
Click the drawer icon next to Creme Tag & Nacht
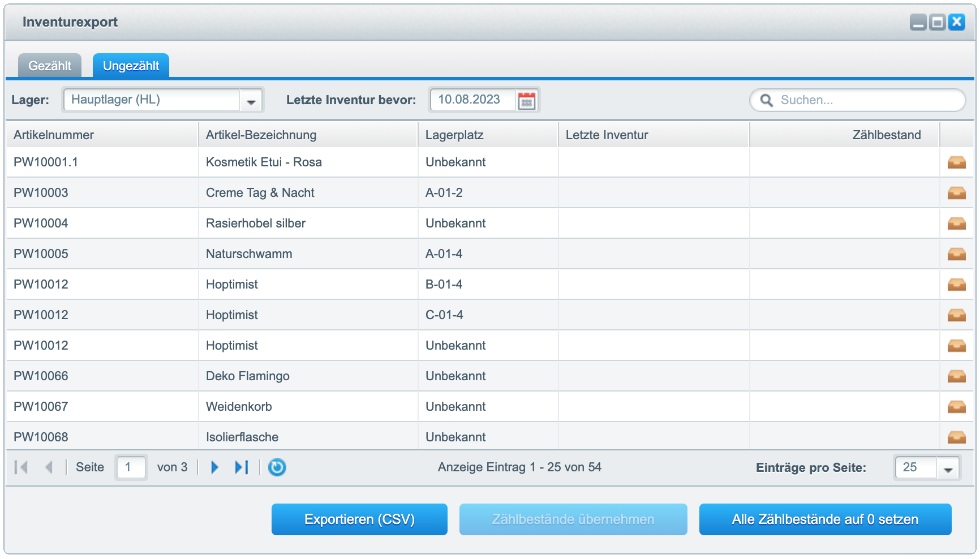tap(957, 192)
